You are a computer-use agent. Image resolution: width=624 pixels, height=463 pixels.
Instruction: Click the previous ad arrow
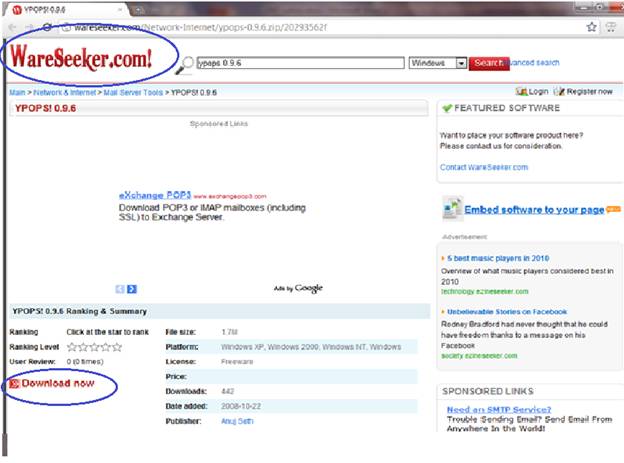(120, 289)
